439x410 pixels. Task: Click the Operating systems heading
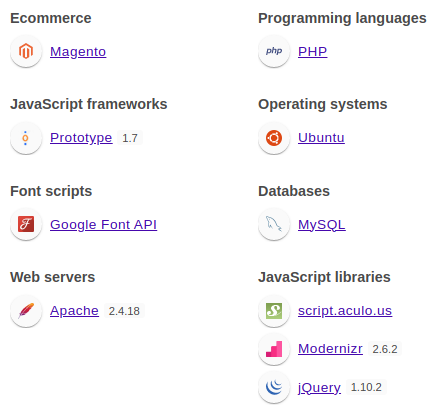point(323,105)
